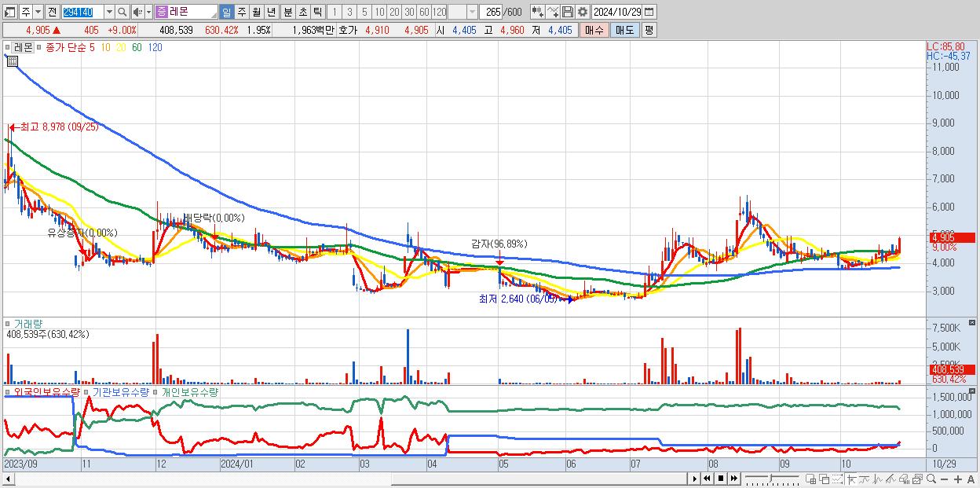Click the play replay button

pyautogui.click(x=694, y=479)
